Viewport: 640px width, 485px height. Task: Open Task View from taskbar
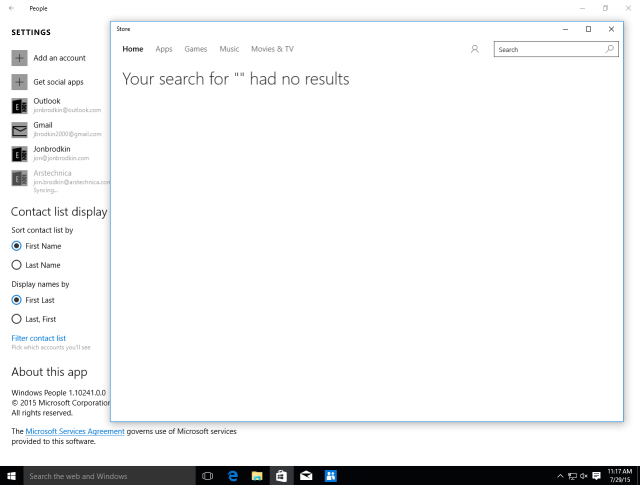[x=208, y=476]
